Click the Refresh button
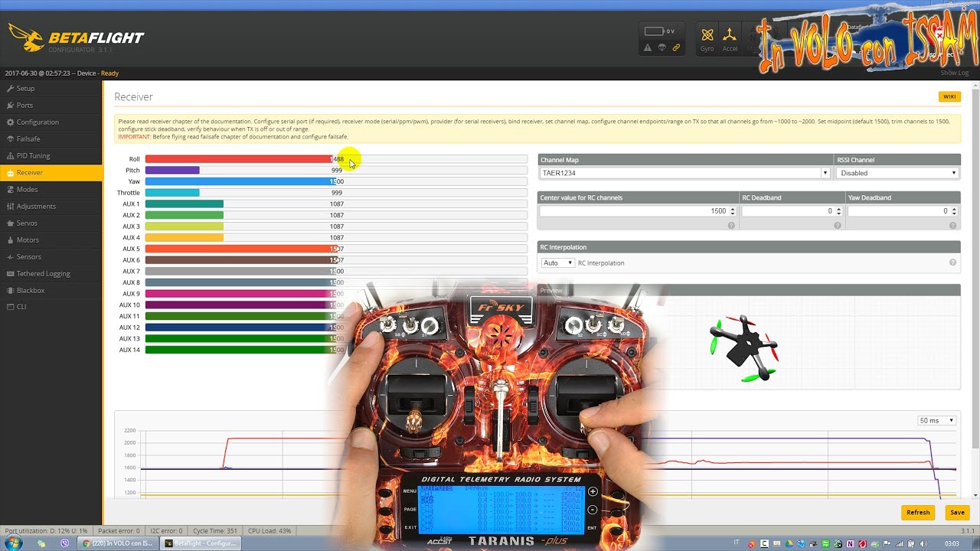Screen dimensions: 980x551 918,513
